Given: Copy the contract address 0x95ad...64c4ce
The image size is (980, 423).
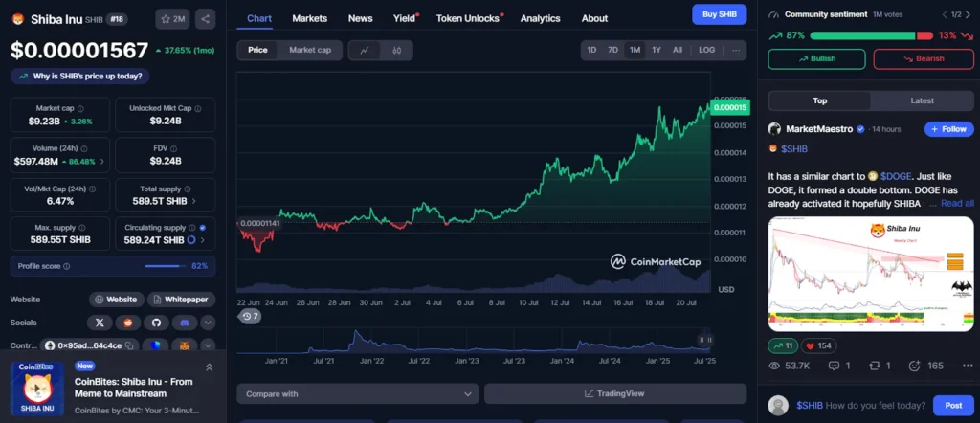Looking at the screenshot, I should pos(129,345).
